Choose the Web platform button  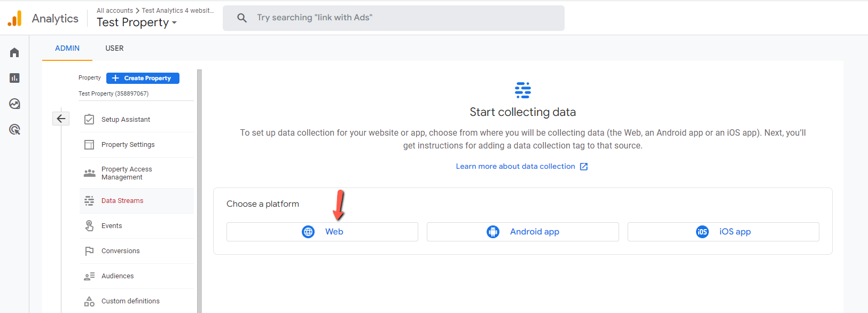coord(322,232)
